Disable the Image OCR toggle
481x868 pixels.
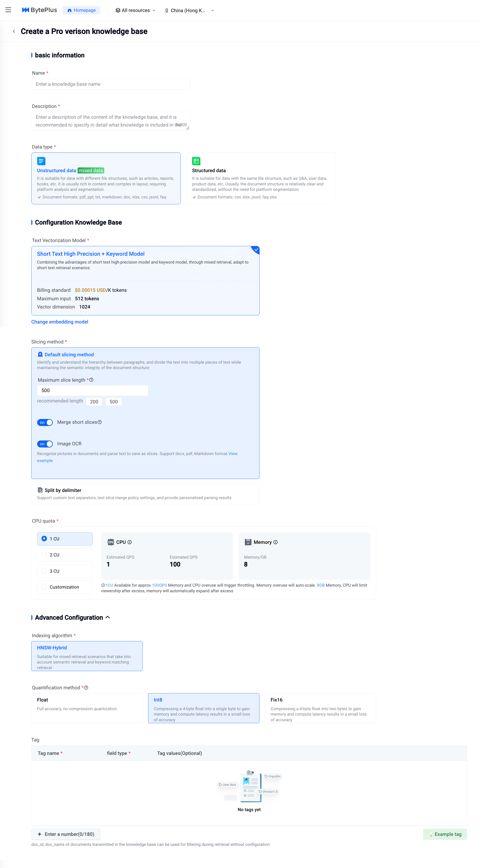click(45, 444)
